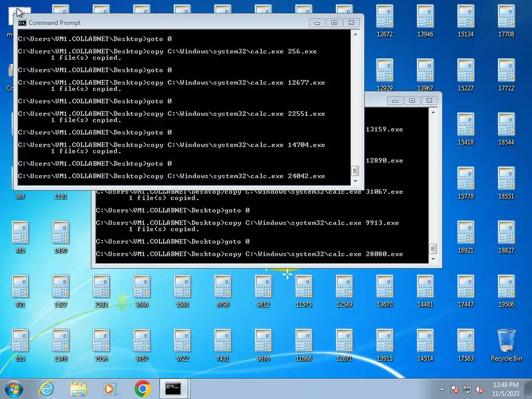
Task: Select the 5588 calculator desktop icon
Action: (182, 291)
